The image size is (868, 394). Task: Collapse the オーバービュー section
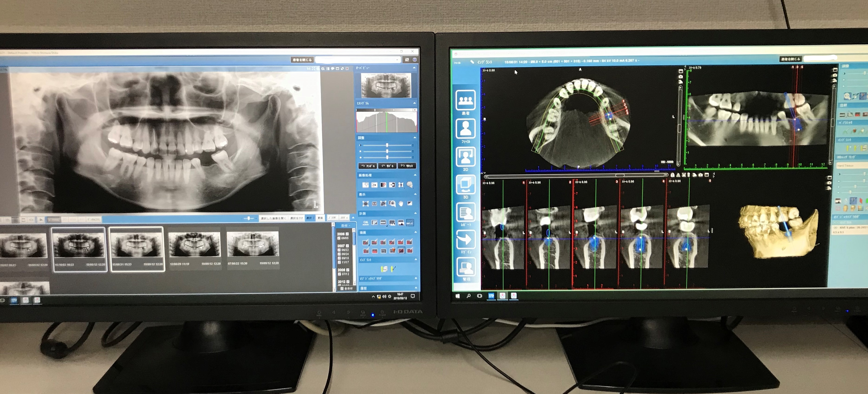[x=414, y=68]
